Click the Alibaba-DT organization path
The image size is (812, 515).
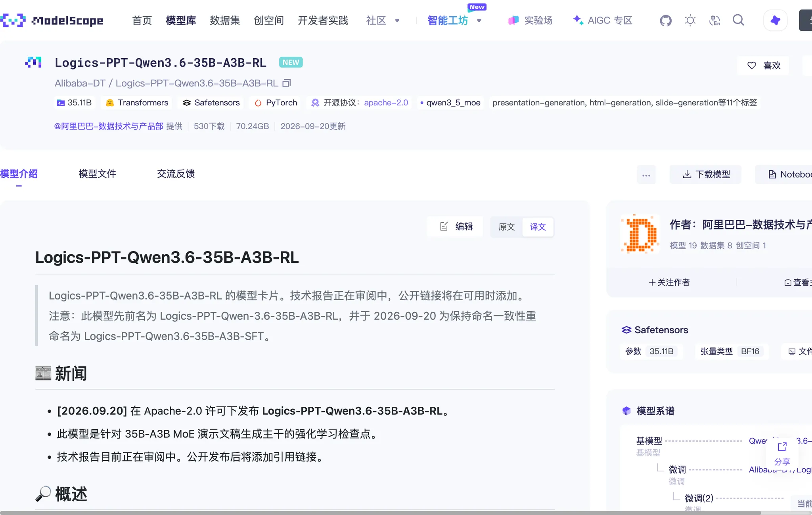pos(80,84)
